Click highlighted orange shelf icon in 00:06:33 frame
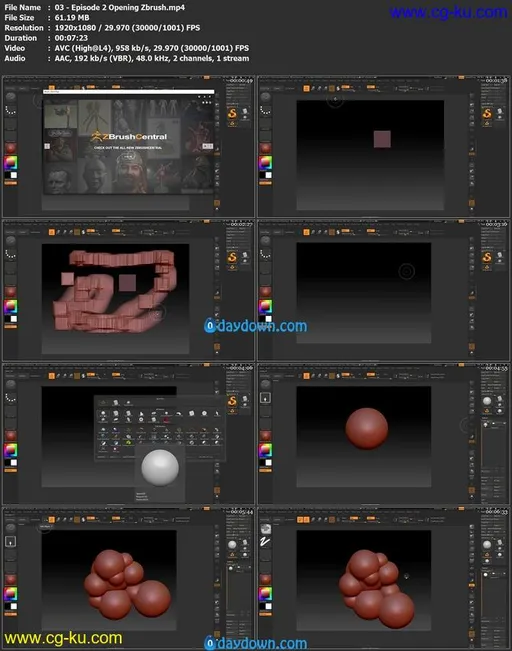 coord(472,585)
